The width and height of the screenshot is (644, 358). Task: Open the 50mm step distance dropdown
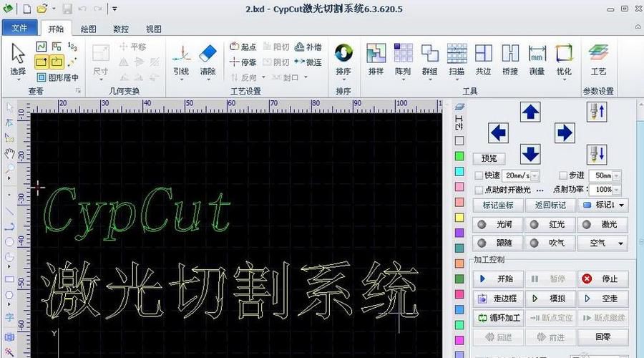click(x=617, y=176)
